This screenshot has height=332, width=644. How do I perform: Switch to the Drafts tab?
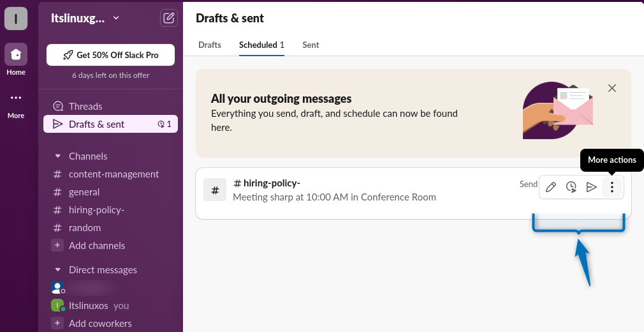[x=210, y=45]
